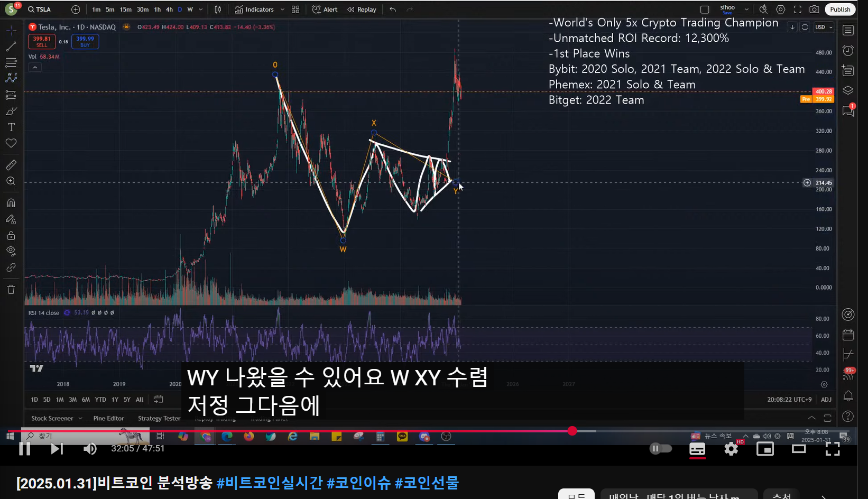Open the chats panel
This screenshot has width=868, height=499.
tap(848, 111)
